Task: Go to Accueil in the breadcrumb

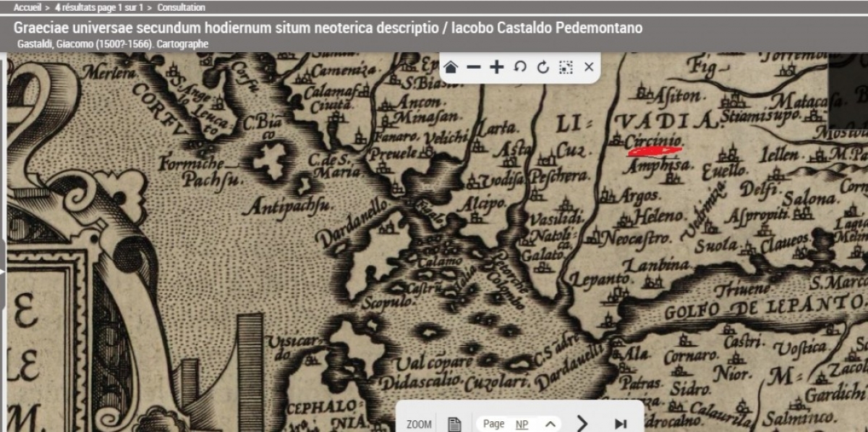Action: pyautogui.click(x=27, y=7)
